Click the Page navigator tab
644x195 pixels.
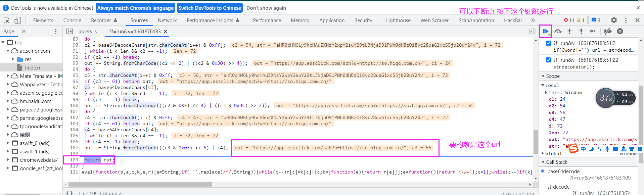[9, 31]
